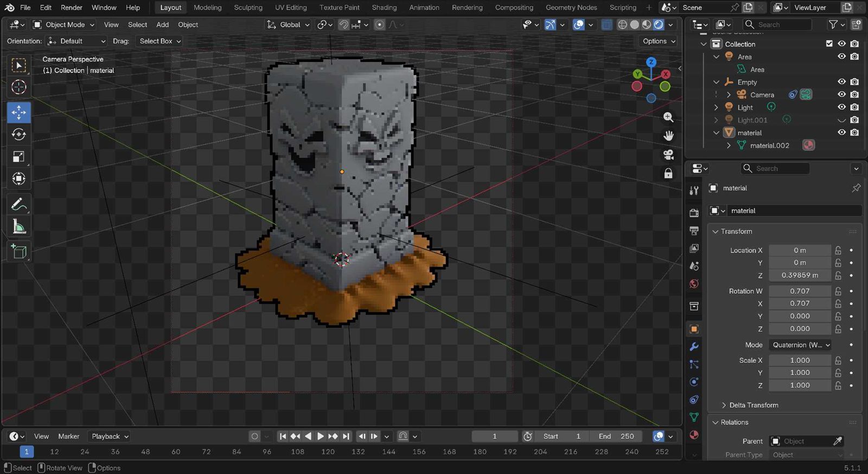The image size is (868, 474).
Task: Toggle lock camera to view
Action: pos(668,173)
